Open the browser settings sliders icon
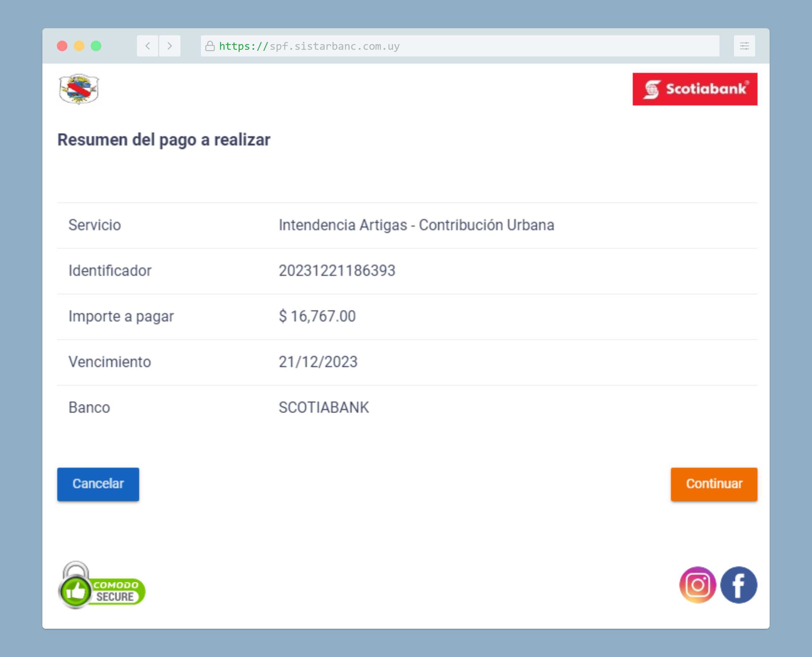Screen dimensions: 812x657 [744, 46]
